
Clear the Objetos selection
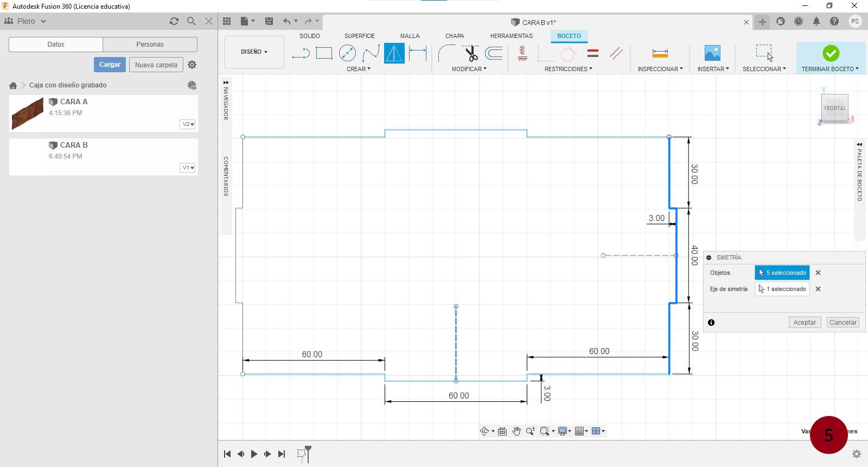pyautogui.click(x=818, y=273)
